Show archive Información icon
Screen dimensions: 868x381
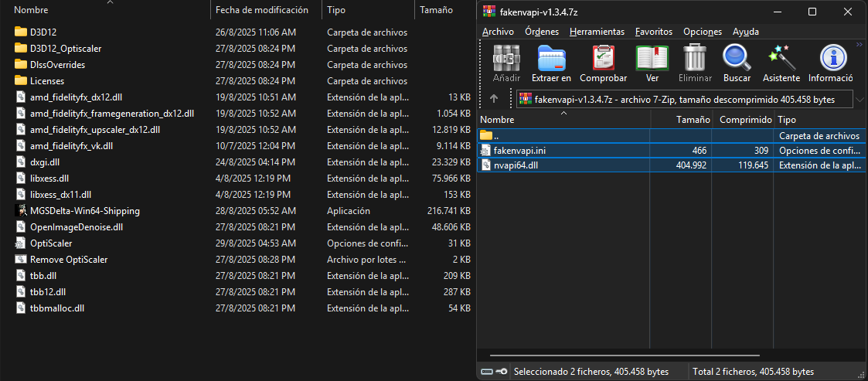[830, 63]
